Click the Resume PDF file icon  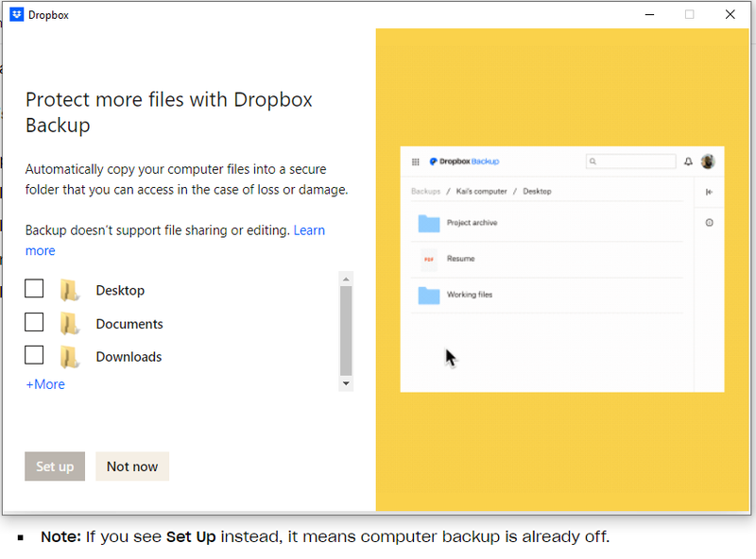click(429, 259)
